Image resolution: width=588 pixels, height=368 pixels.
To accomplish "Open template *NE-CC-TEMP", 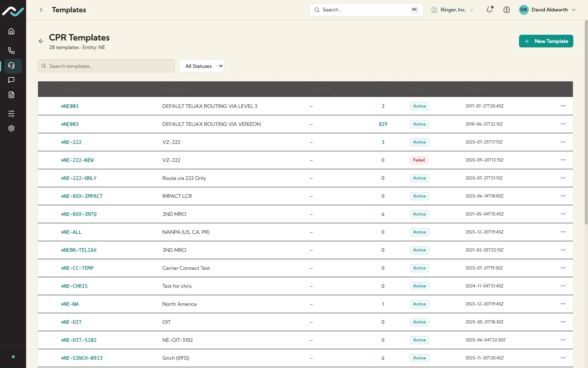I will [77, 268].
